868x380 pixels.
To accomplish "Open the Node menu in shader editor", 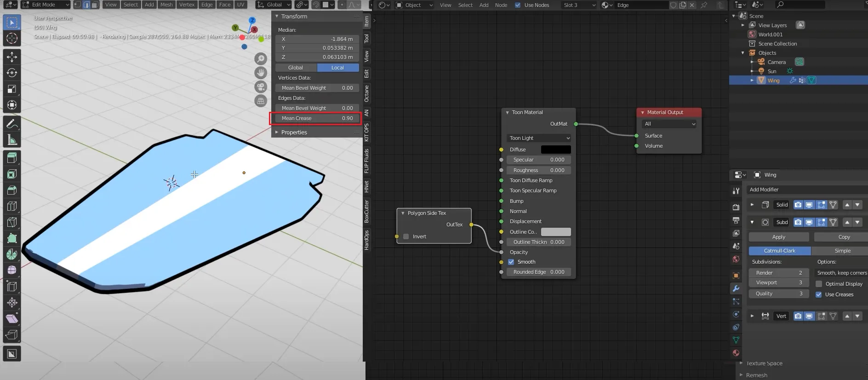I will click(501, 5).
